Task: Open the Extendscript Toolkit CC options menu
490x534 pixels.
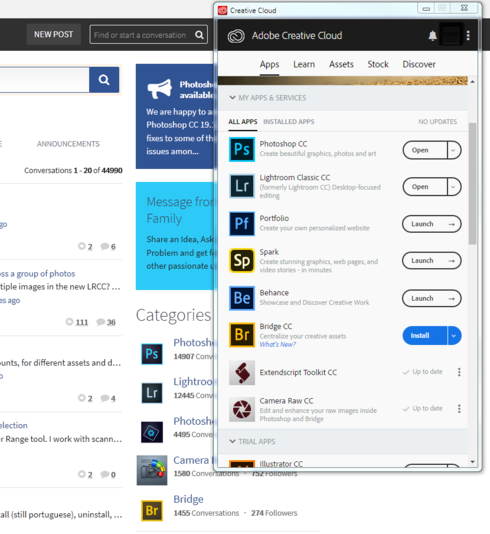Action: pyautogui.click(x=459, y=372)
